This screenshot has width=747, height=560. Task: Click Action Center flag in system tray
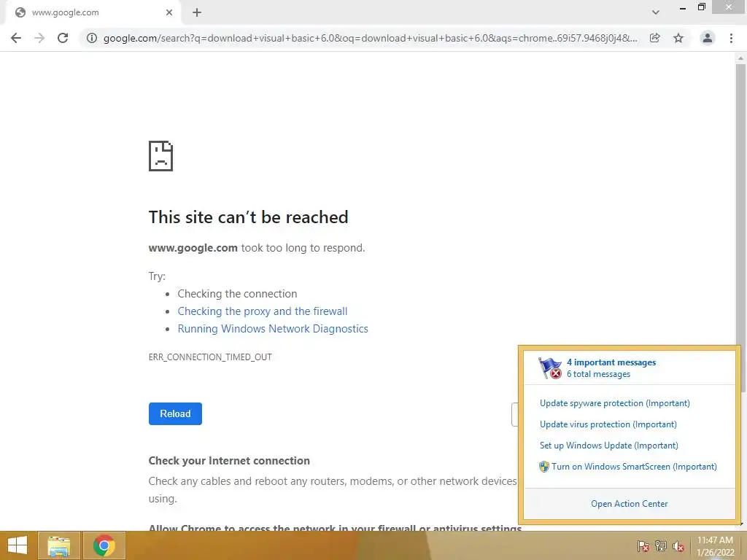point(643,546)
